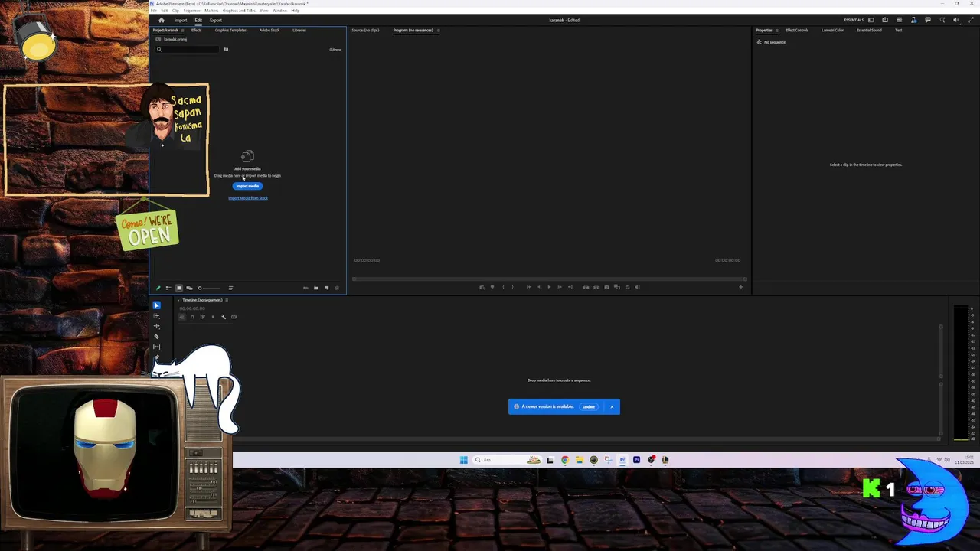
Task: Open the beta flask feedback icon
Action: (x=914, y=20)
